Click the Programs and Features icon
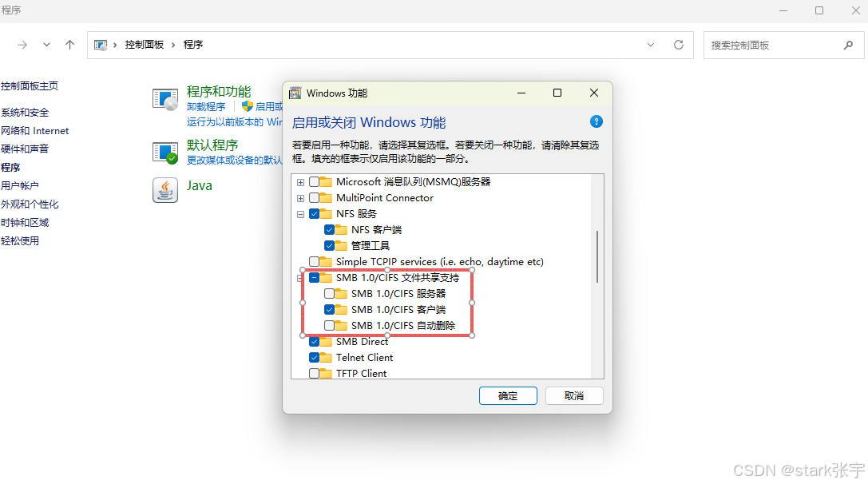Viewport: 868px width, 484px height. click(x=165, y=100)
